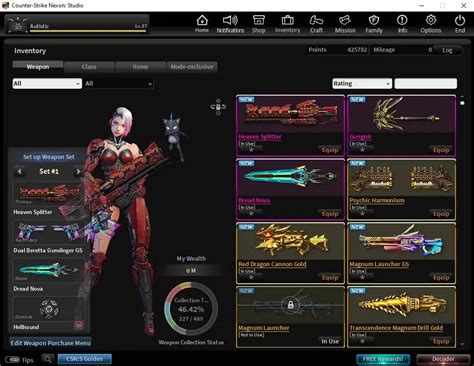Click the weapon search input field
474x366 pixels.
426,83
